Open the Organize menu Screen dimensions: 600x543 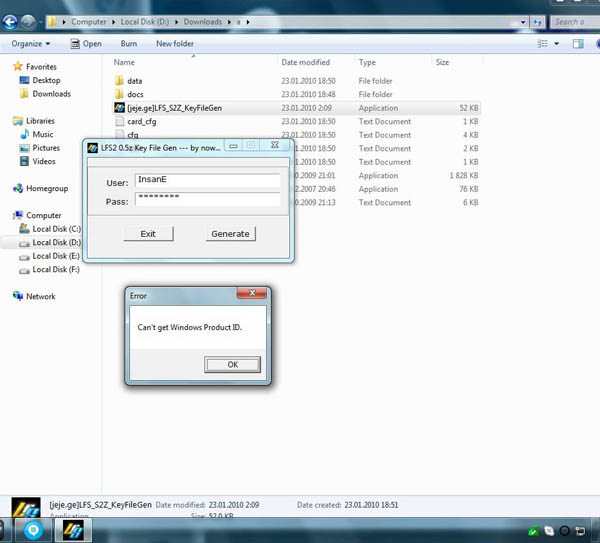[x=31, y=44]
